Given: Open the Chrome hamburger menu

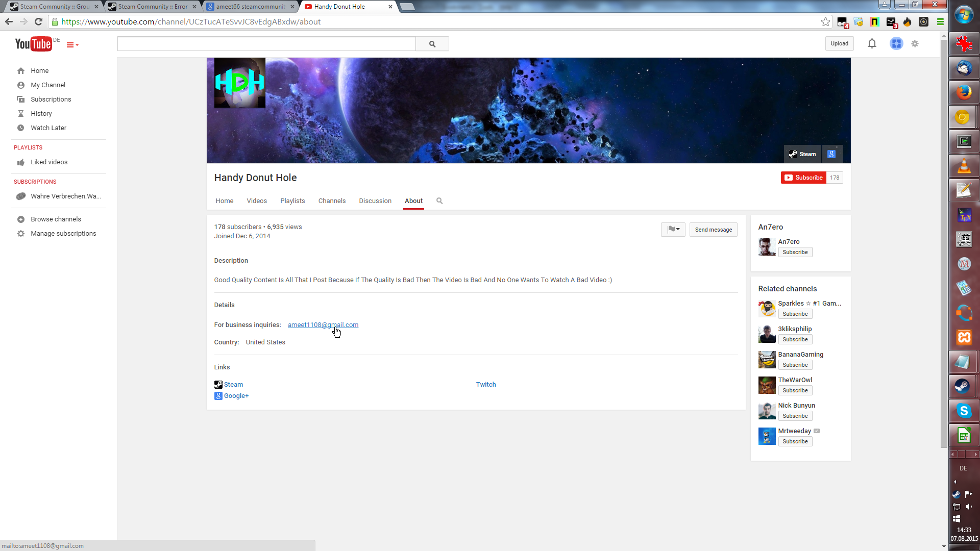Looking at the screenshot, I should [940, 22].
